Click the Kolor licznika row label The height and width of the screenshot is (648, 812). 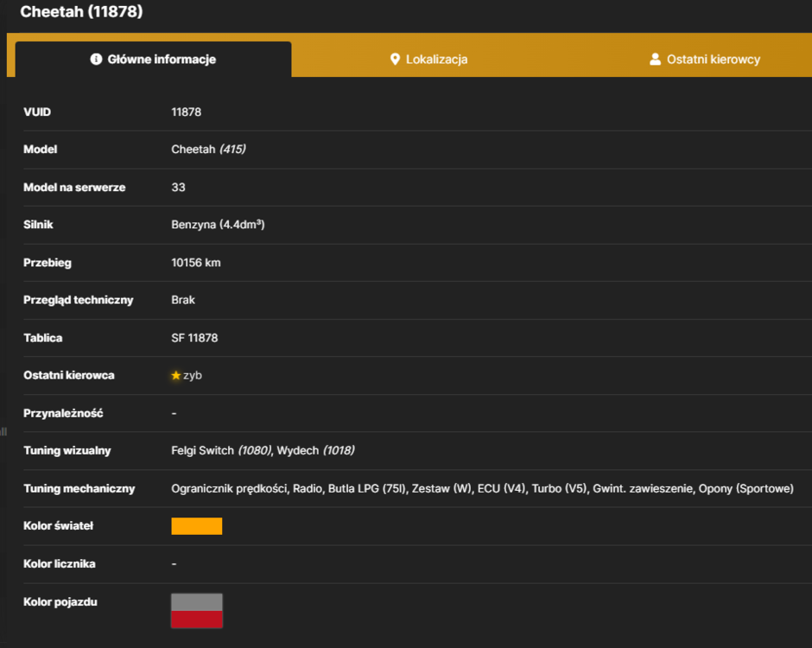[60, 563]
